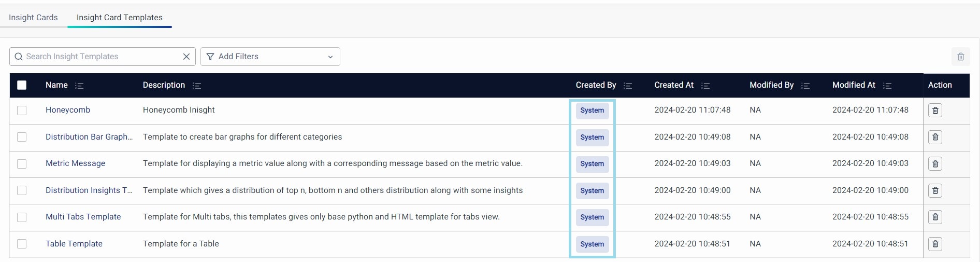Open the Name column filter icon

(x=79, y=86)
